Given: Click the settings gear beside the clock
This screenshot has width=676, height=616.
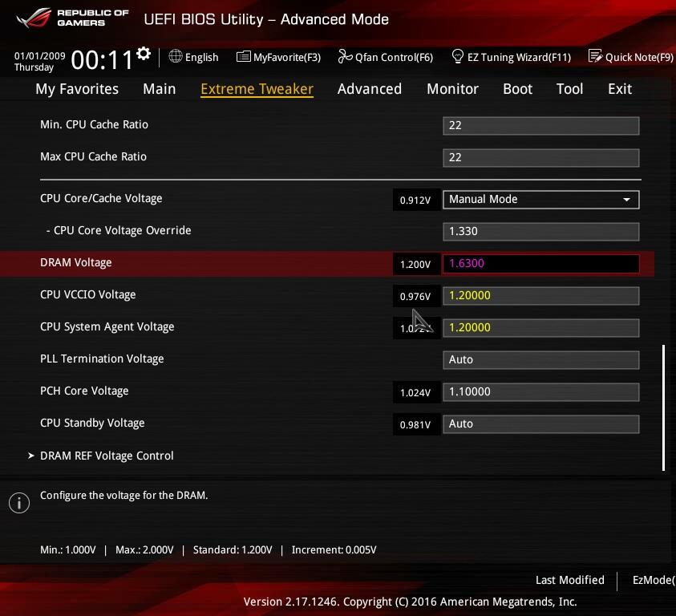Looking at the screenshot, I should [144, 54].
